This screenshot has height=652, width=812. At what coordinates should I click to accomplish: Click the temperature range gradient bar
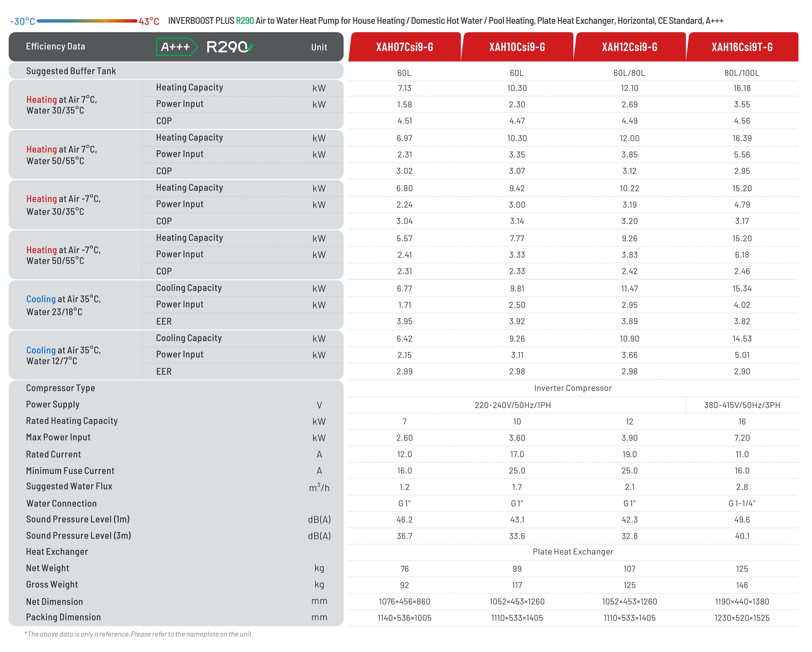87,21
